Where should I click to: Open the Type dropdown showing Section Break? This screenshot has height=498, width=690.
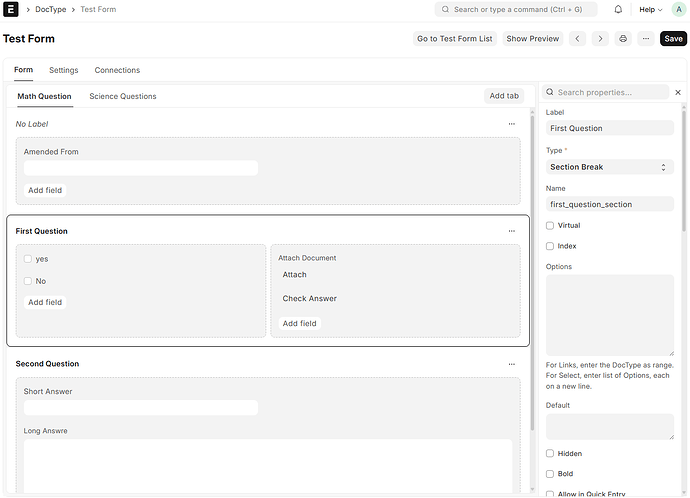click(x=609, y=167)
